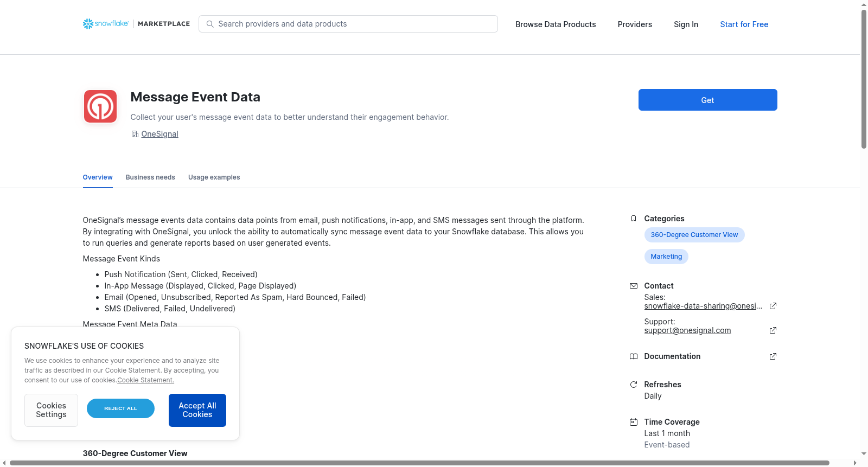This screenshot has width=868, height=467.
Task: Select the Overview tab
Action: pyautogui.click(x=98, y=177)
